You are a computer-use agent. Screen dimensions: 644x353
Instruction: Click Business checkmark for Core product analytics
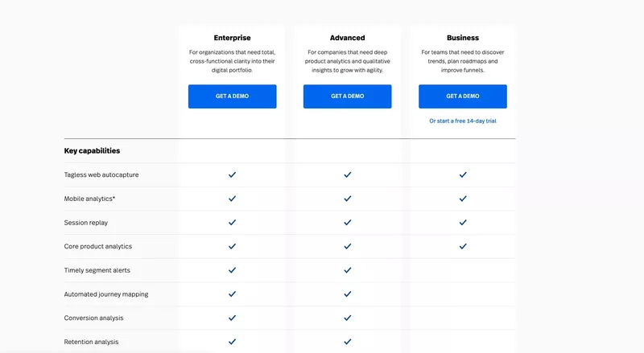coord(463,246)
